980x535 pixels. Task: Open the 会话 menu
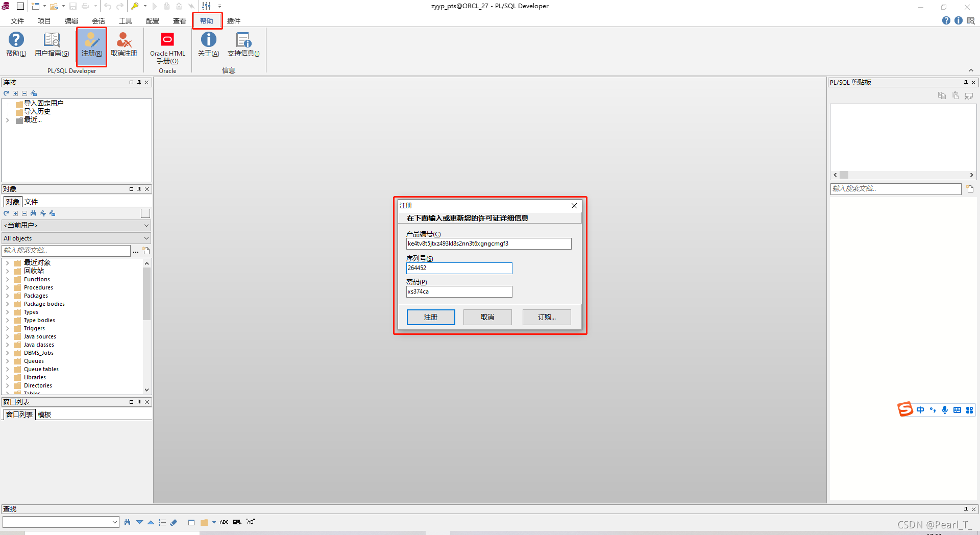99,21
